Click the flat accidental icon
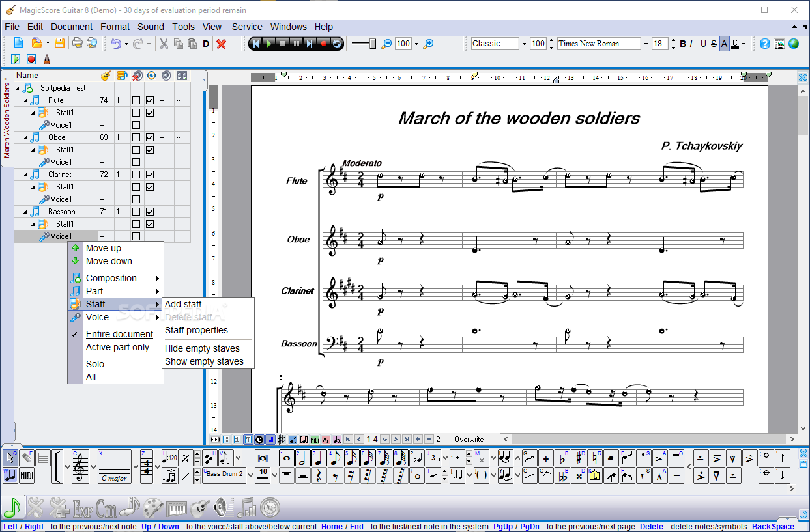The image size is (810, 532). (562, 458)
